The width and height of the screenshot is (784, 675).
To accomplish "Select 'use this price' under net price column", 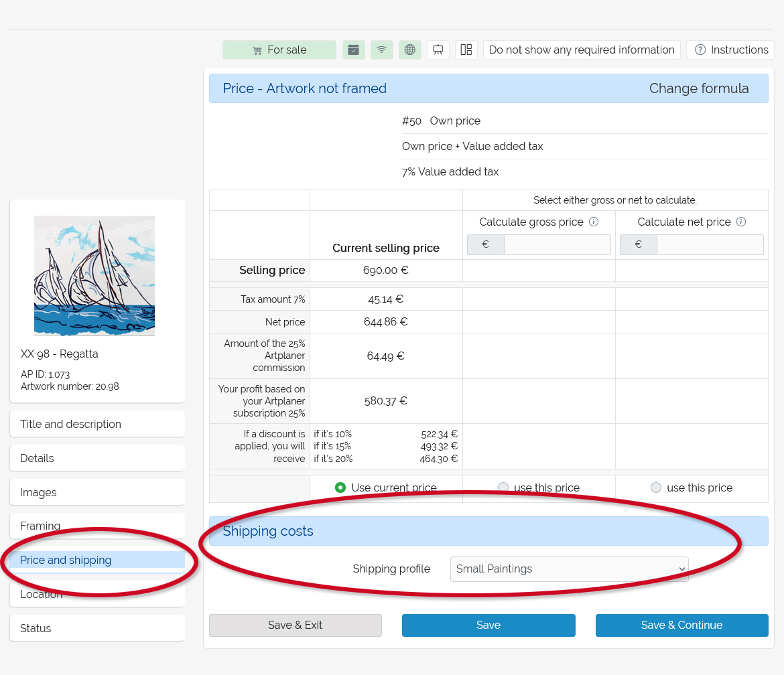I will pos(656,488).
